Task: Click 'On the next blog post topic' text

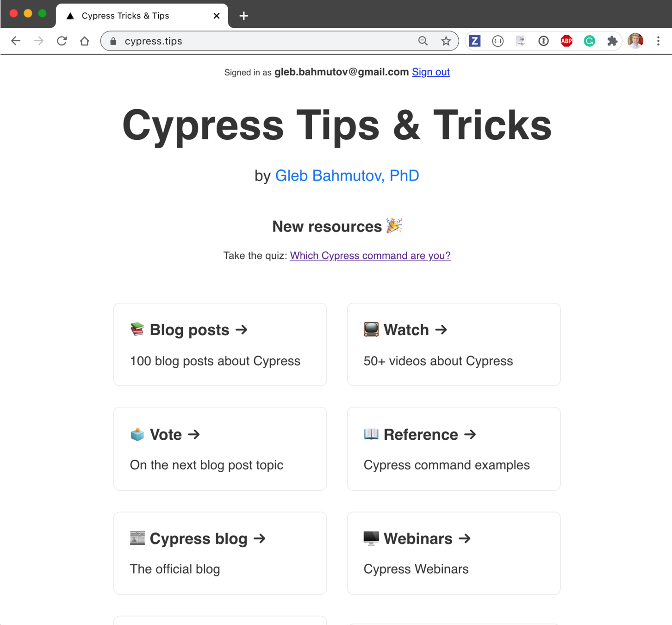Action: coord(206,465)
